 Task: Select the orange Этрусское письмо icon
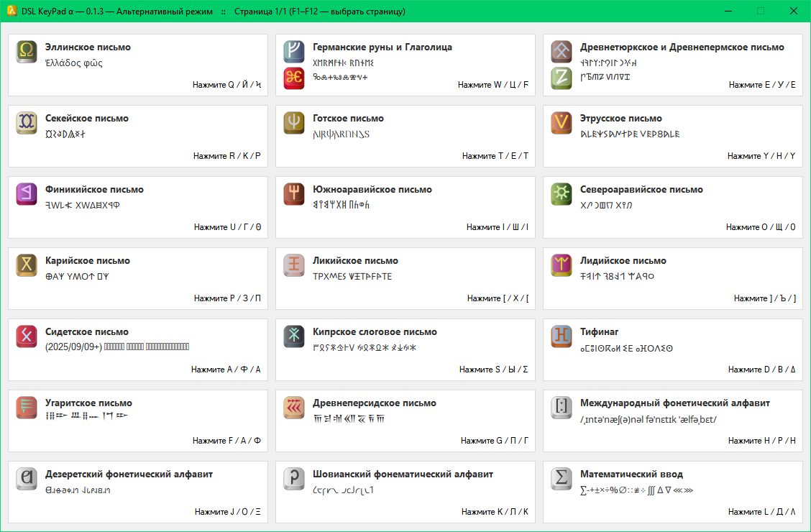pos(562,123)
